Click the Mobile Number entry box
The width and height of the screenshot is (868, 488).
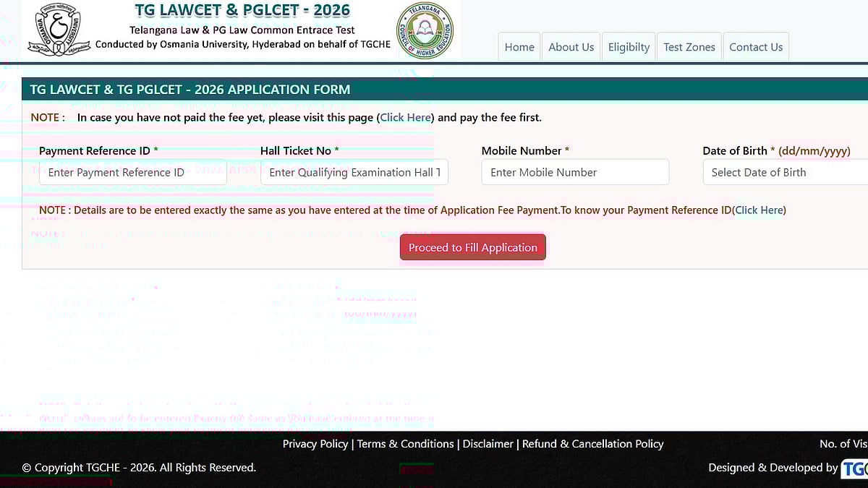point(575,172)
